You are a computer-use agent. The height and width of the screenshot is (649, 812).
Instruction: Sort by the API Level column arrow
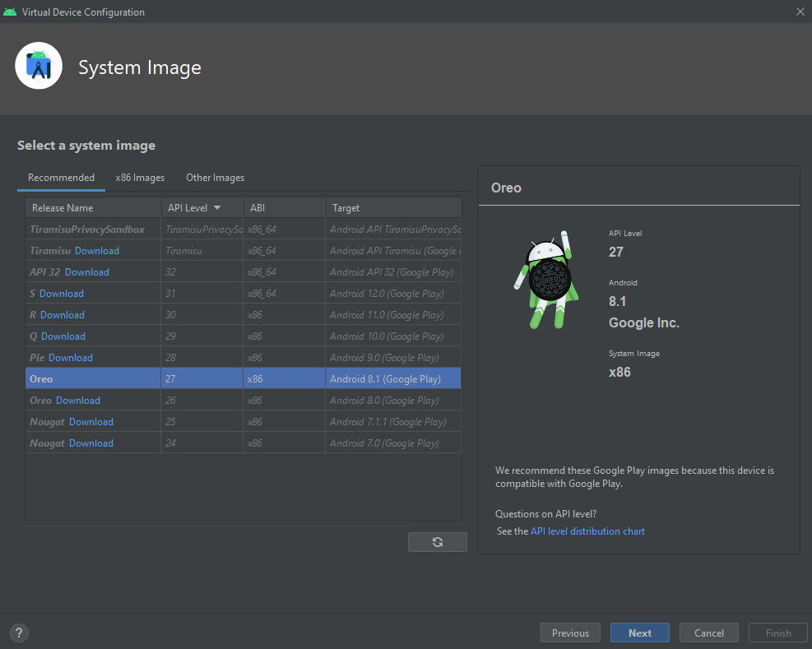click(x=217, y=208)
